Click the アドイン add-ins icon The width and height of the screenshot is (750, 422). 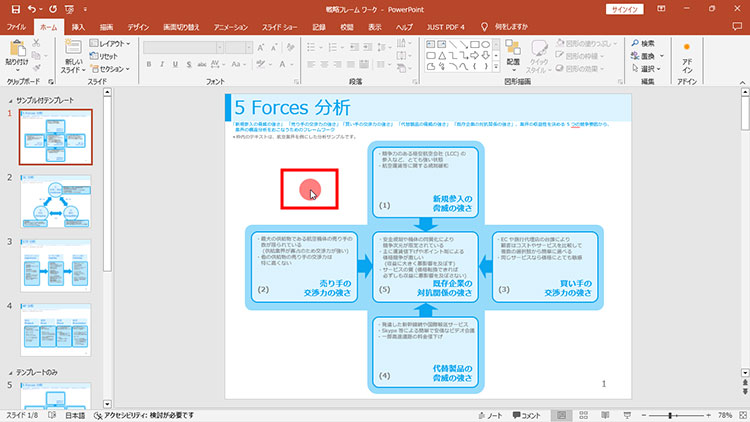coord(687,56)
